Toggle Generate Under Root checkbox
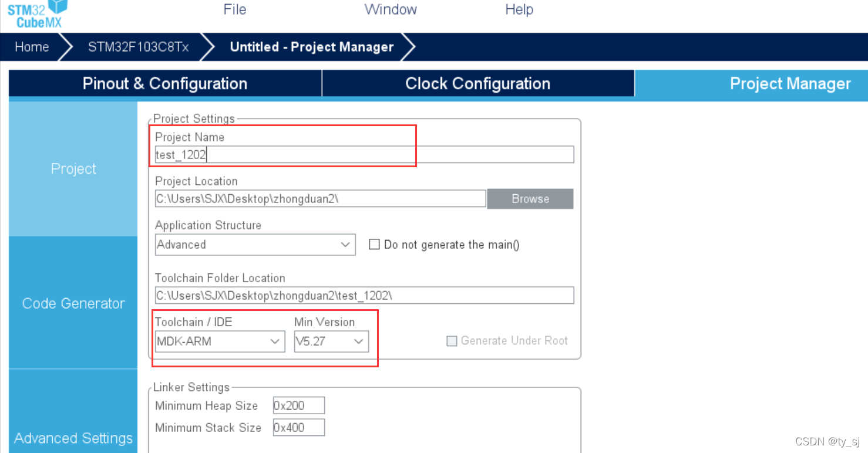868x453 pixels. tap(452, 341)
